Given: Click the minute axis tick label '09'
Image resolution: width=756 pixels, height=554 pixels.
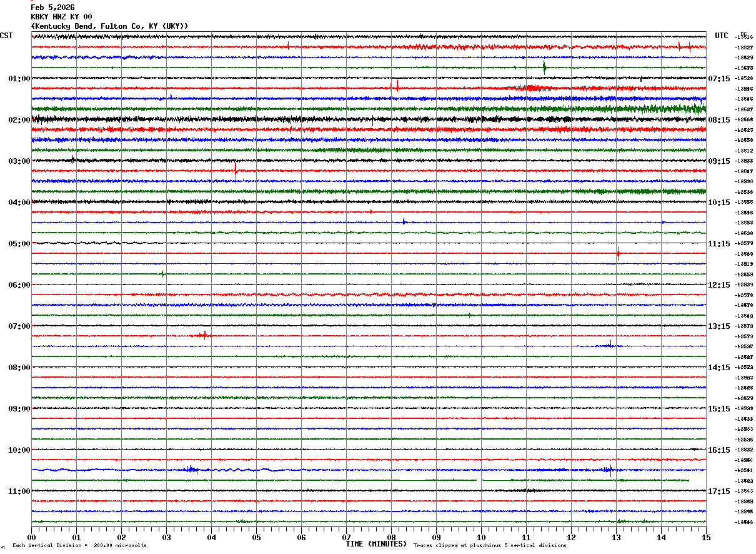Looking at the screenshot, I should coord(436,537).
